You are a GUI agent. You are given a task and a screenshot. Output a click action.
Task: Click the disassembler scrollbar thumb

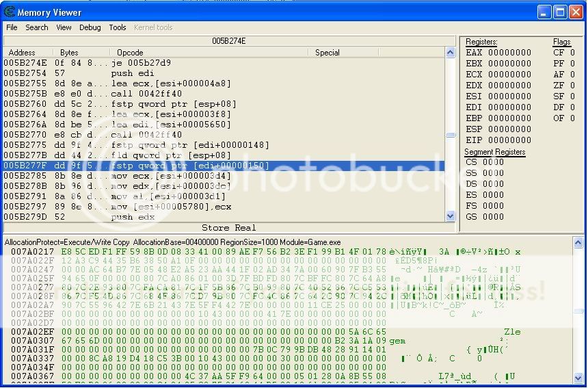tap(451, 135)
